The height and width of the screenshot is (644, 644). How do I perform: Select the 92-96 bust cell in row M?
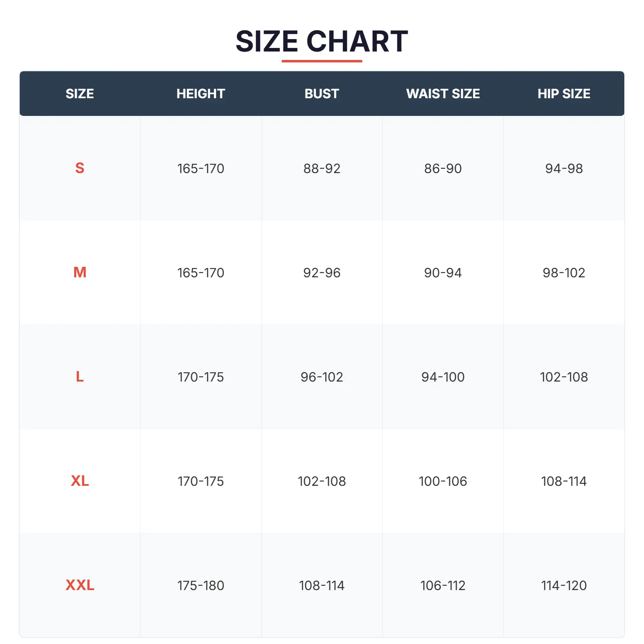pos(322,273)
